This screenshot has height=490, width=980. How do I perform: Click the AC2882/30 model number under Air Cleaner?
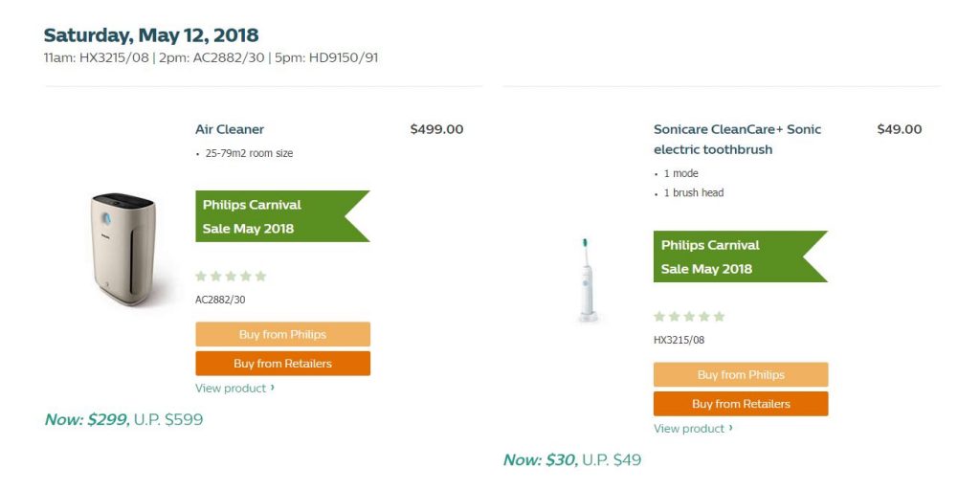tap(221, 300)
